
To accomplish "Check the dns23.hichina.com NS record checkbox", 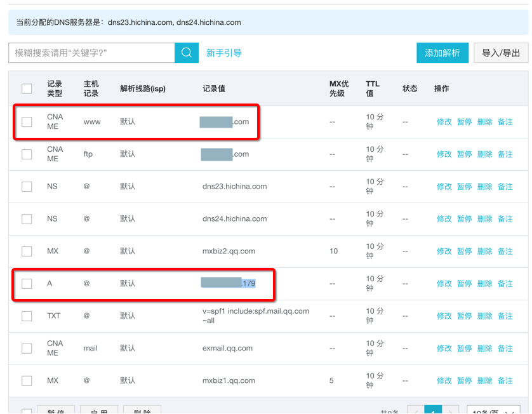I will 27,186.
